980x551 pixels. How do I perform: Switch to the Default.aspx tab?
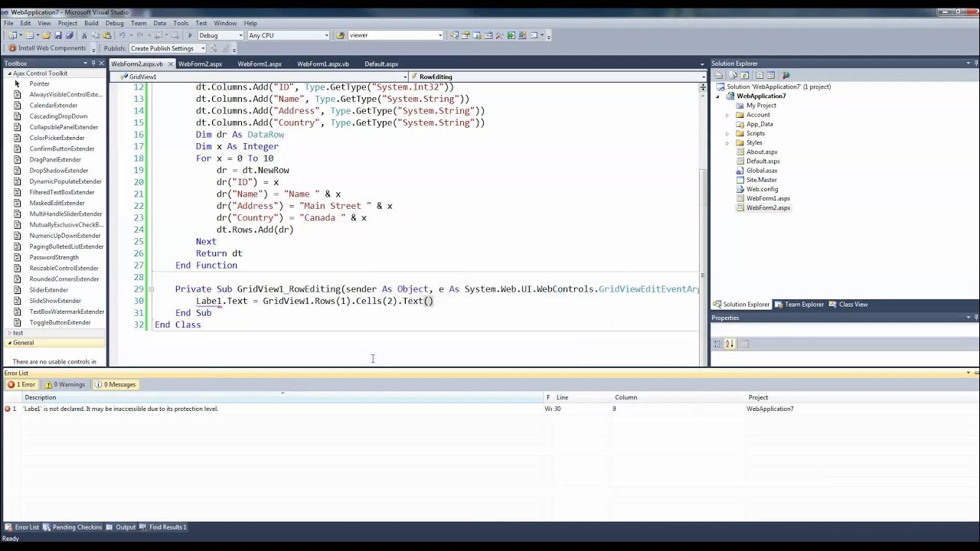381,64
